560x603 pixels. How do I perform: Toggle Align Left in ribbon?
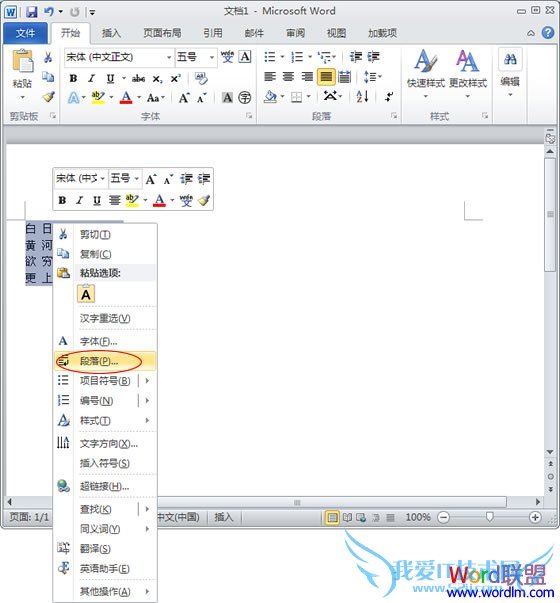270,77
